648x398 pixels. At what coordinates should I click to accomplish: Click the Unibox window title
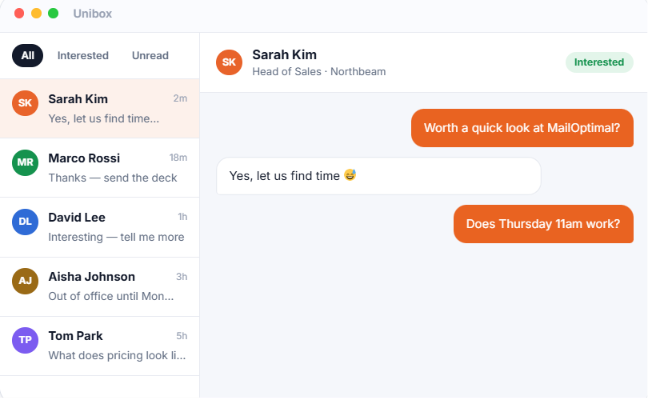pyautogui.click(x=93, y=14)
